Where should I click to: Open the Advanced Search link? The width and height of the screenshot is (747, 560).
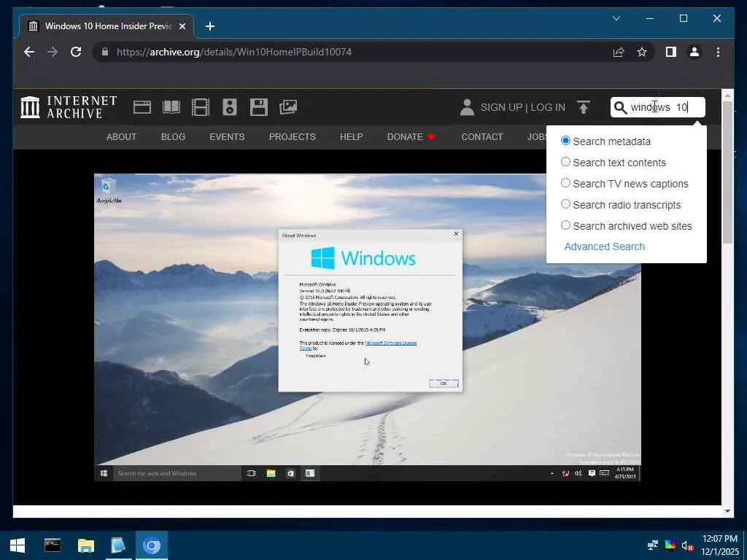[x=604, y=246]
